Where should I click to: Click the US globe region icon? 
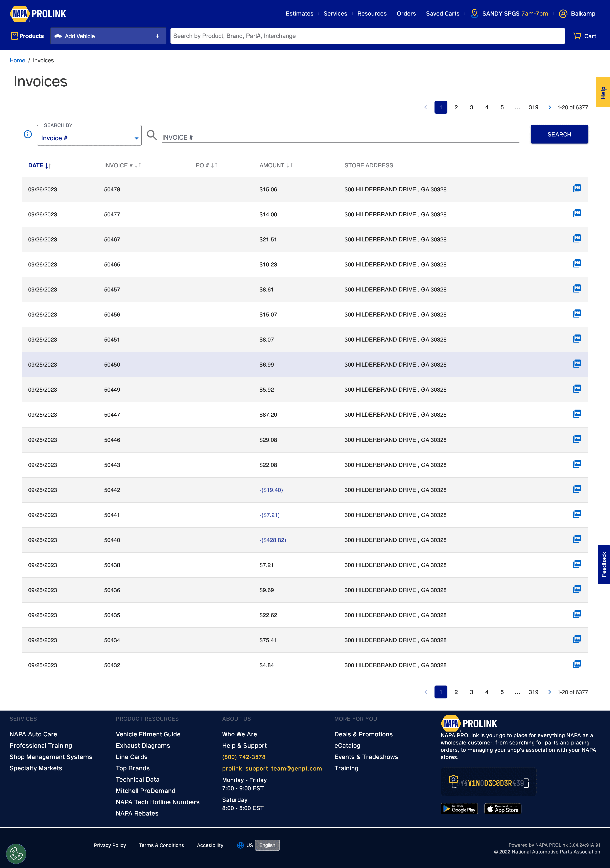[240, 845]
